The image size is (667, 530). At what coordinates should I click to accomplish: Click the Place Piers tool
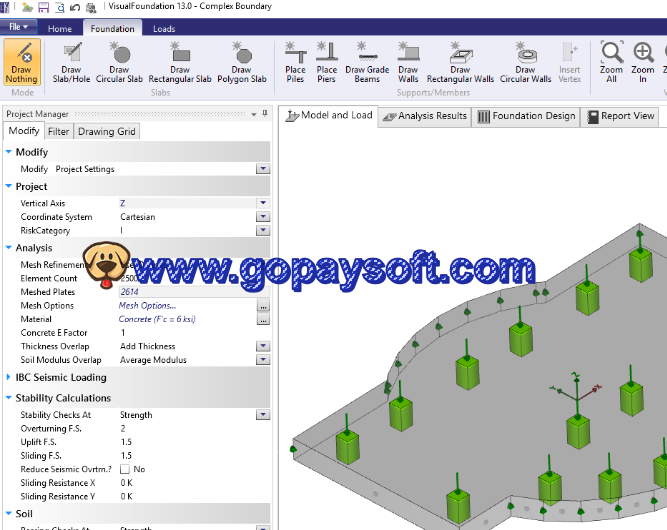click(x=327, y=63)
